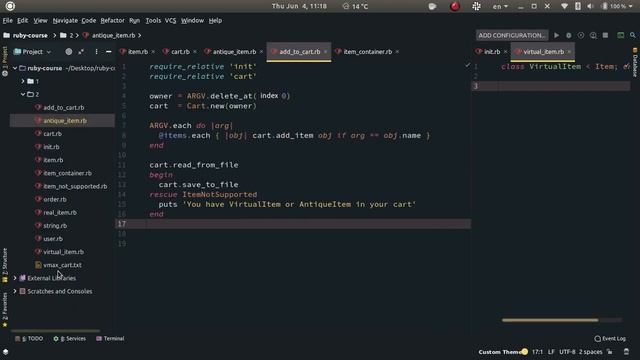Open the File menu

(7, 20)
